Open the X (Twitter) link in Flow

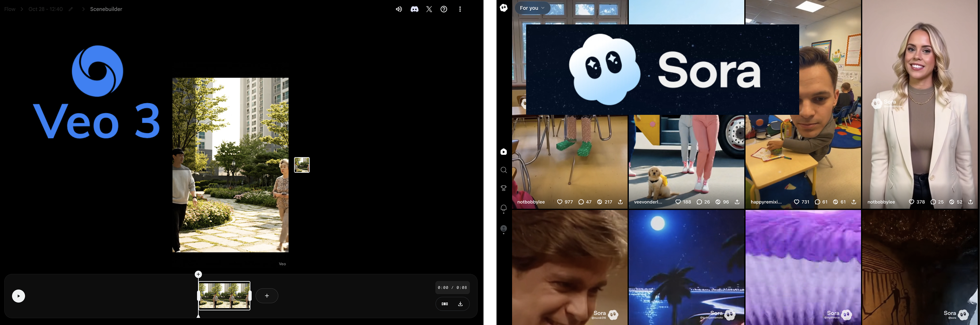(x=429, y=9)
